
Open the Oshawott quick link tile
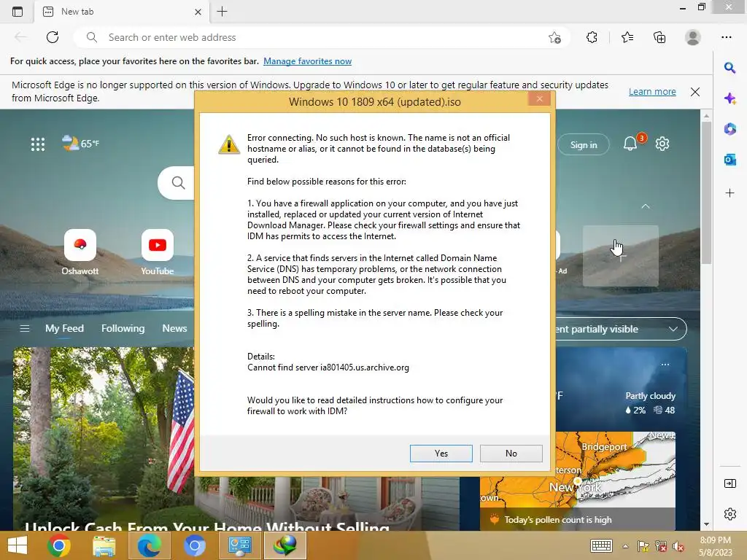click(x=80, y=252)
